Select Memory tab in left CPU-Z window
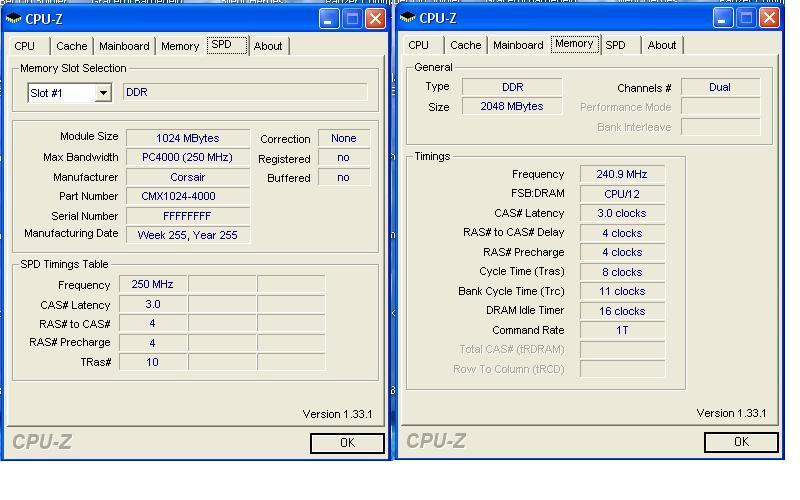Screen dimensions: 800x500 (180, 46)
